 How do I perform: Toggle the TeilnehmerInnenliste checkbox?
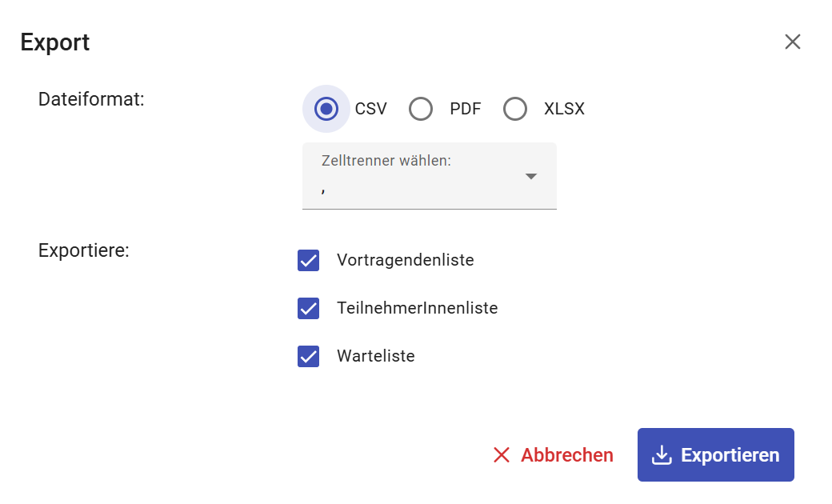309,309
